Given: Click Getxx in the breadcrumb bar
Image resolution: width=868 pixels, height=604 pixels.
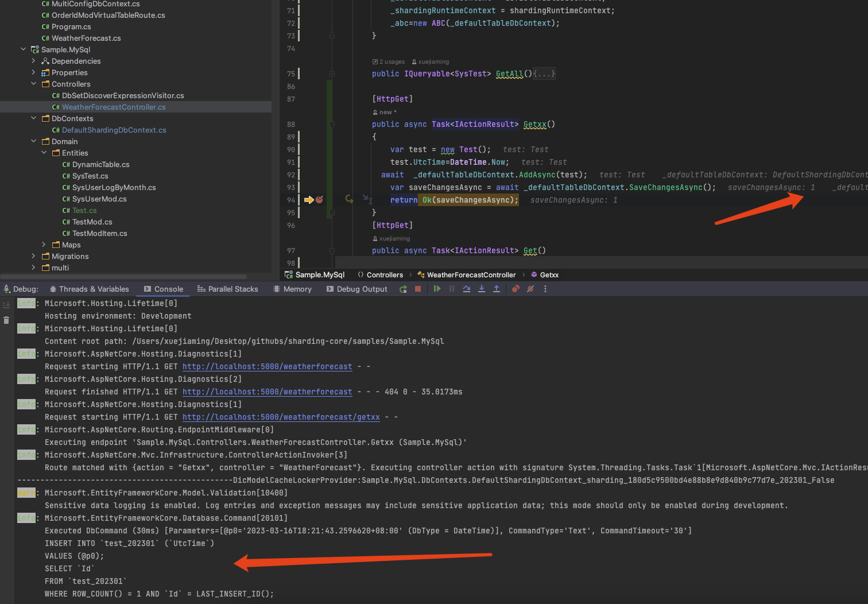Looking at the screenshot, I should (549, 274).
